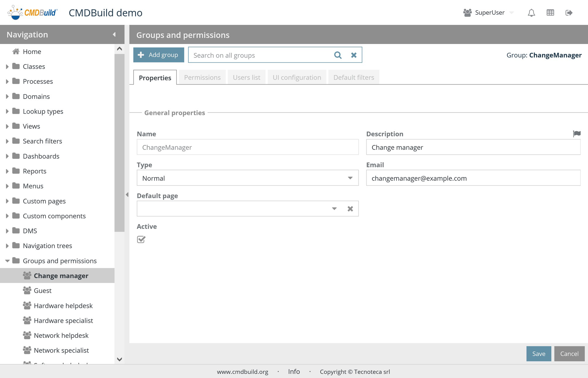Click the Add group button

159,55
